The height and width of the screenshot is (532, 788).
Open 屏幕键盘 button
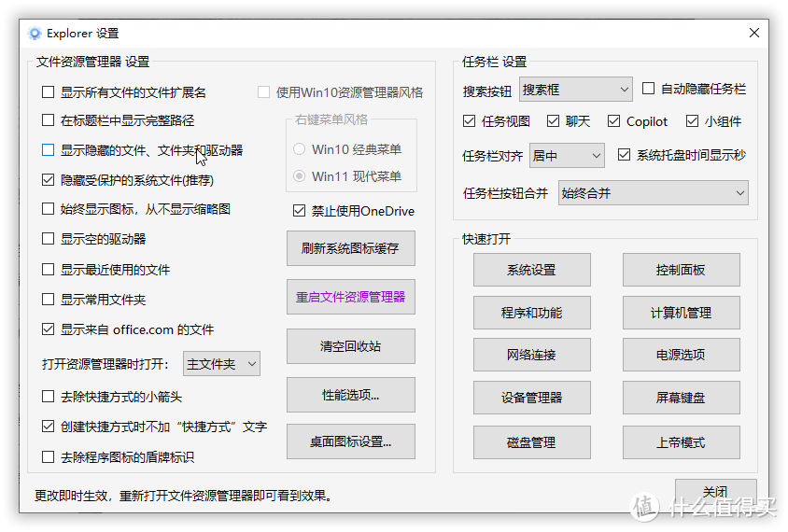click(x=681, y=398)
